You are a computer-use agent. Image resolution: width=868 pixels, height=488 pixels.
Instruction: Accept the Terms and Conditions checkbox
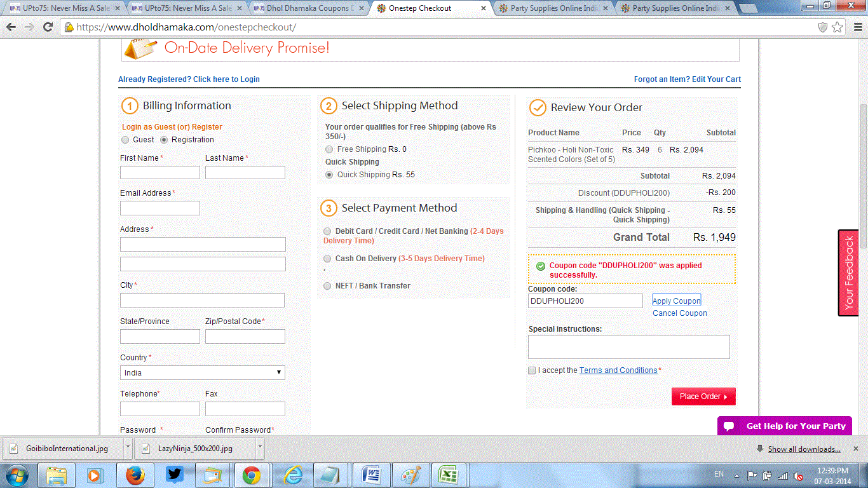tap(532, 370)
